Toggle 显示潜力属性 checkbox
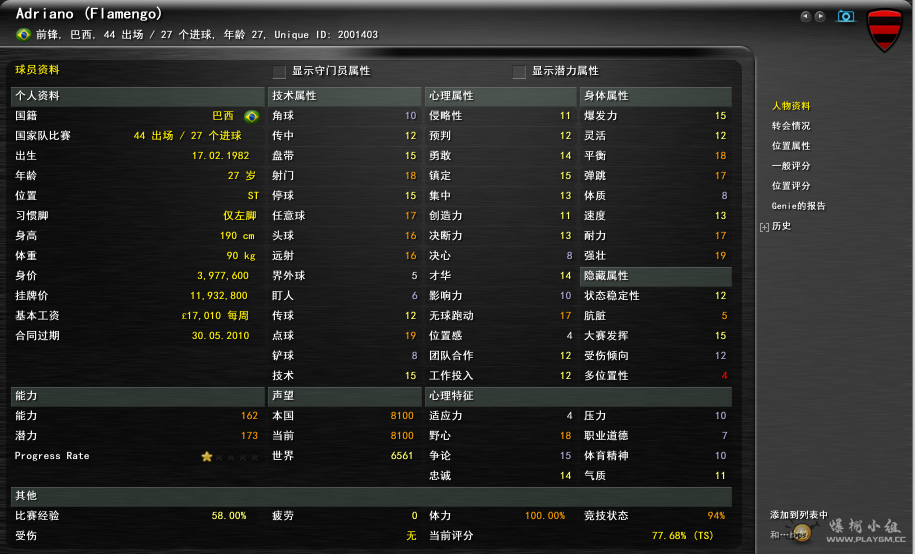915x554 pixels. (x=519, y=72)
